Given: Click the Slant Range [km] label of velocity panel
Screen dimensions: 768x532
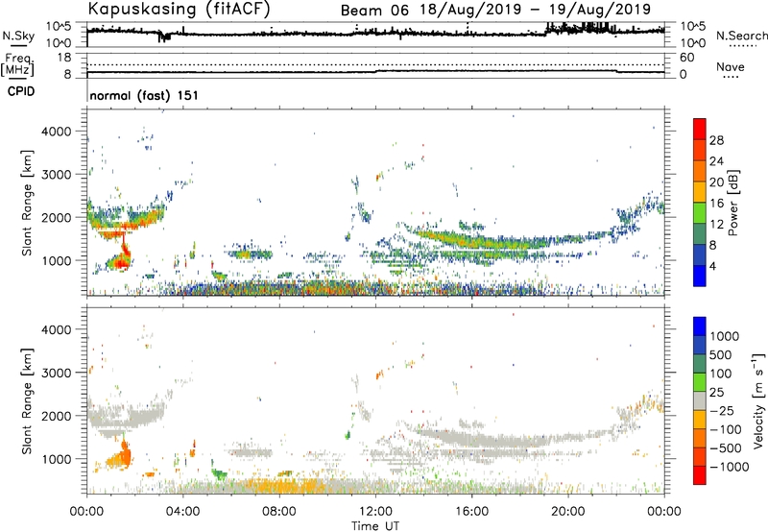Looking at the screenshot, I should coord(27,401).
